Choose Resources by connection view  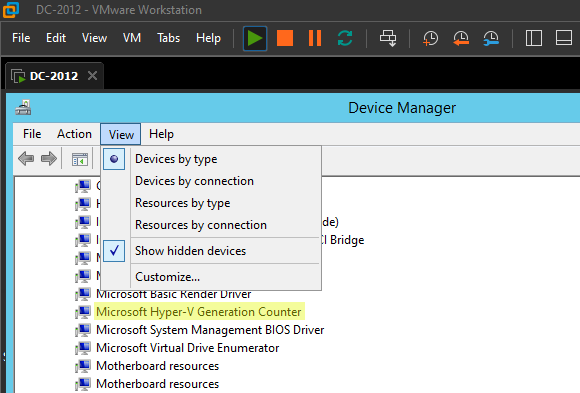[211, 225]
